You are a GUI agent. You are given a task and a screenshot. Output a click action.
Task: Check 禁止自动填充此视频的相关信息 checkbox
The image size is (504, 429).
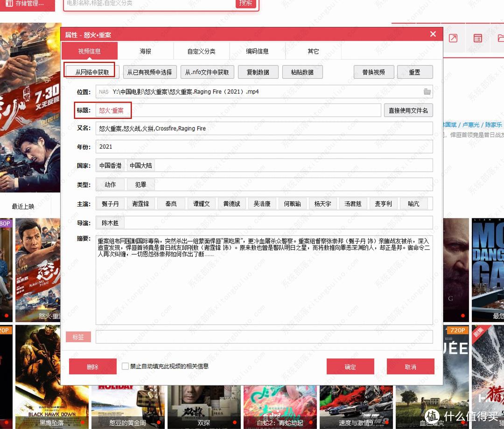tap(126, 367)
